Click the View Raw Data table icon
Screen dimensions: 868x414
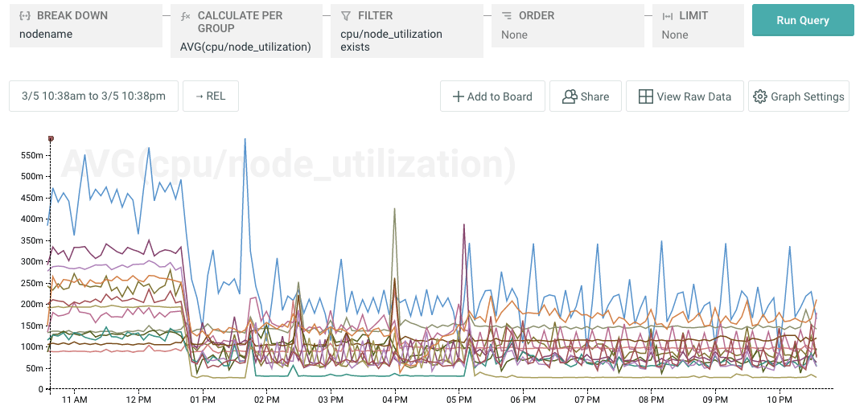point(645,96)
